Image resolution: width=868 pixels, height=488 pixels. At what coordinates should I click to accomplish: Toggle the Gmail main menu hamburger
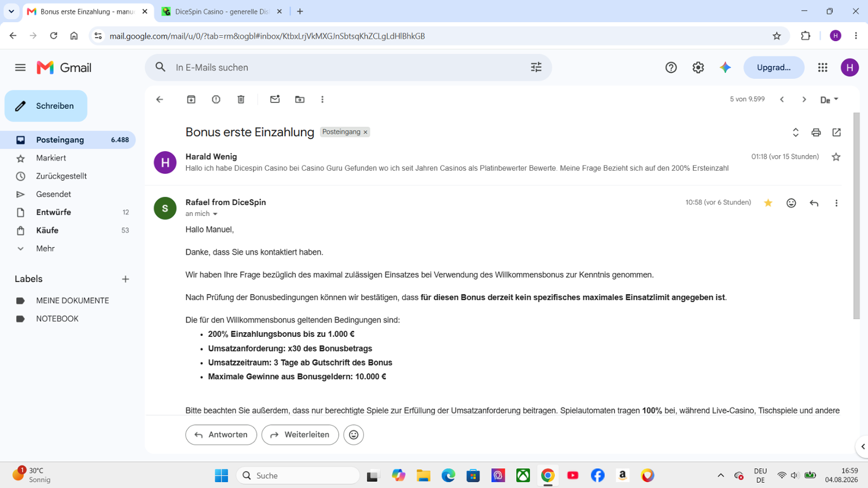click(20, 68)
